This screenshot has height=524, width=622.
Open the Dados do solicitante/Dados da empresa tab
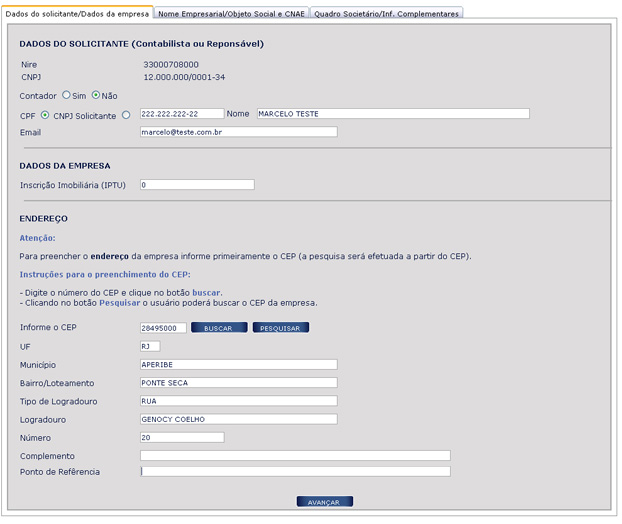(77, 13)
